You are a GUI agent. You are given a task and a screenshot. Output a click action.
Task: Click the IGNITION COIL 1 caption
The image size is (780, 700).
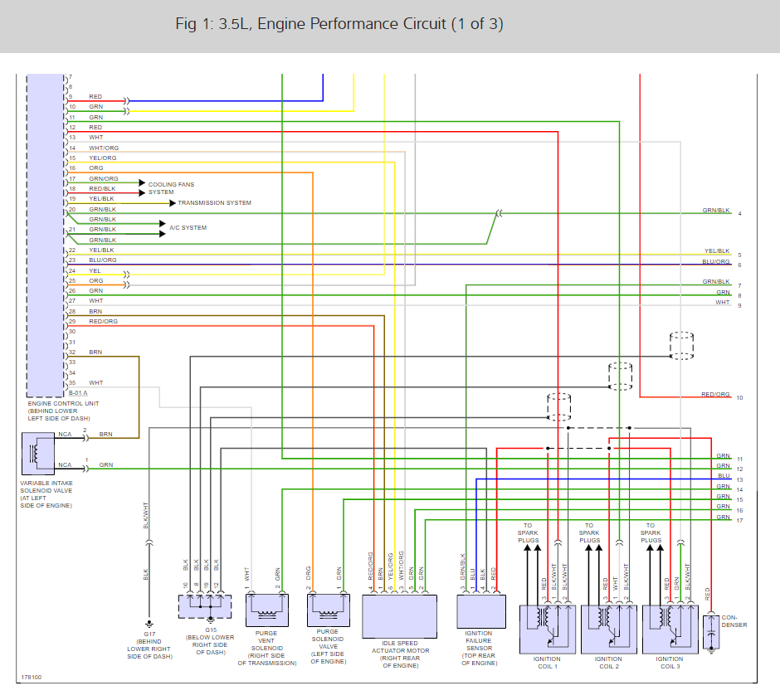(547, 663)
